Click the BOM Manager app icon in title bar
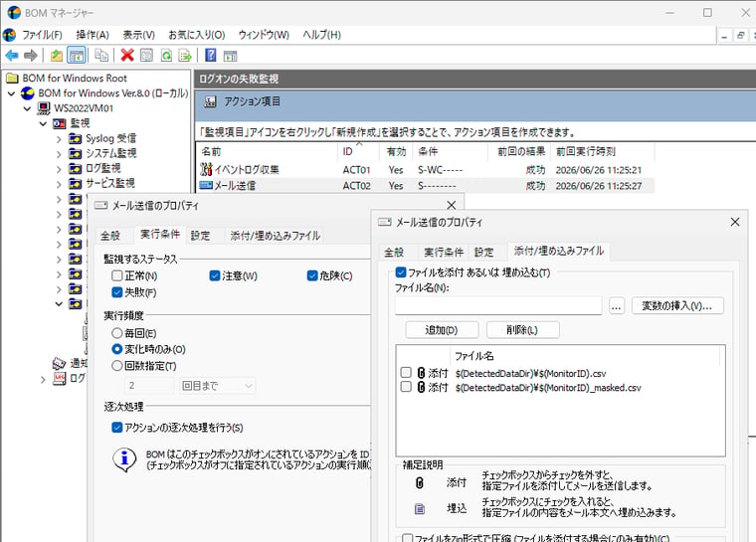 (x=14, y=13)
